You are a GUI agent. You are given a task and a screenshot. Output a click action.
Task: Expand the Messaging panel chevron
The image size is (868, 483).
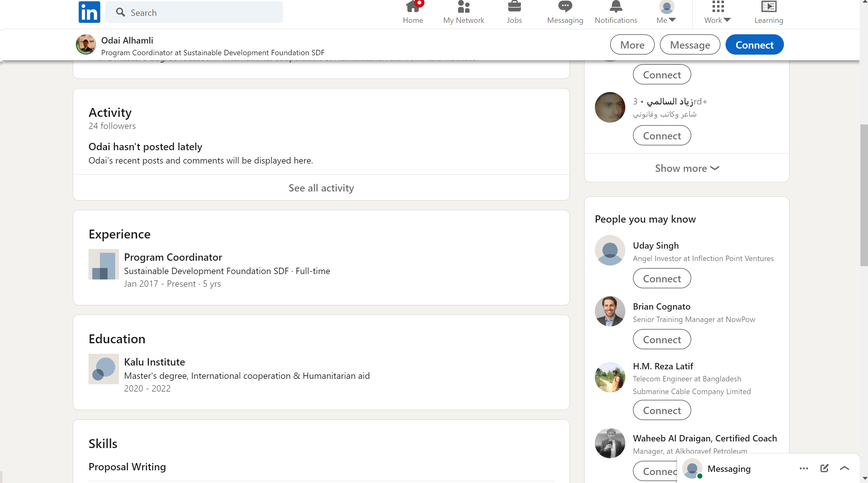[845, 468]
